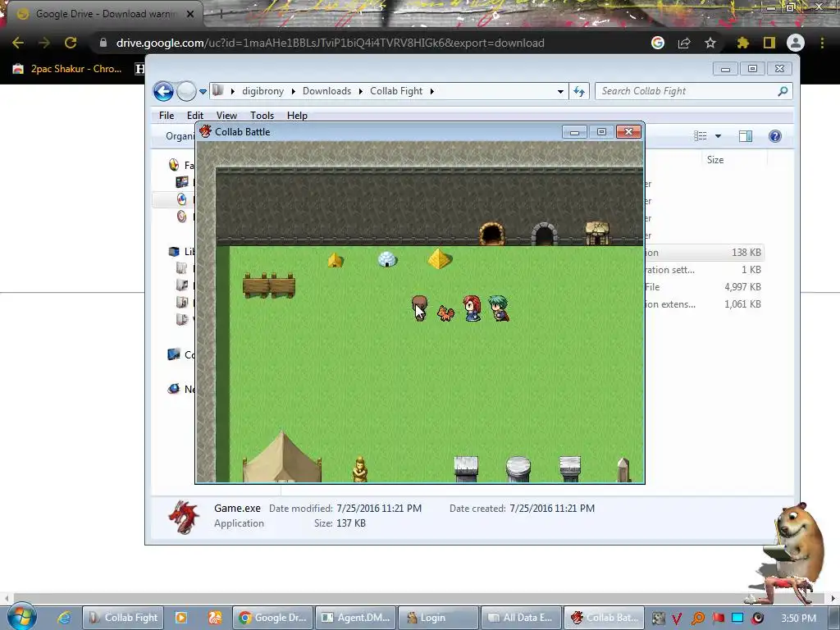The height and width of the screenshot is (630, 840).
Task: Refresh the Explorer folder view
Action: coord(579,91)
